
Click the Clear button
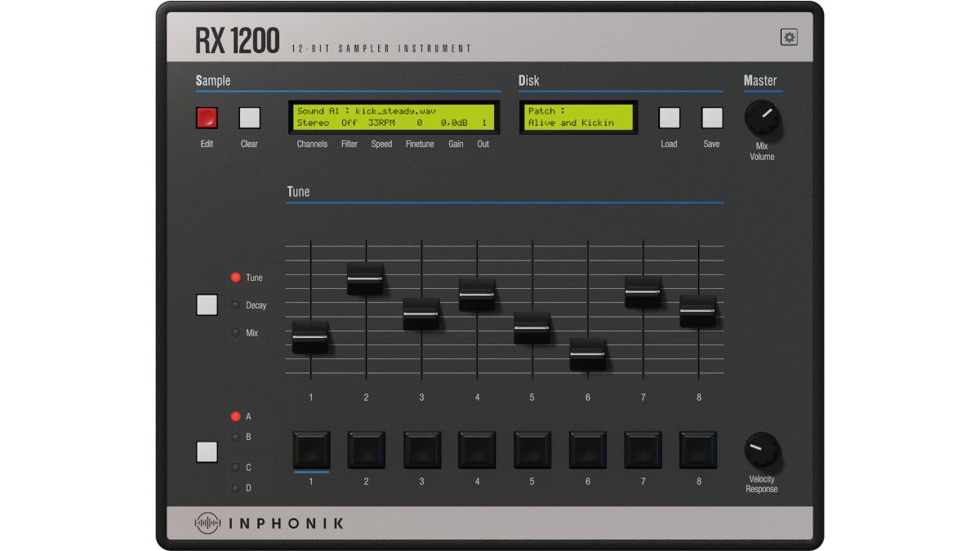(248, 118)
